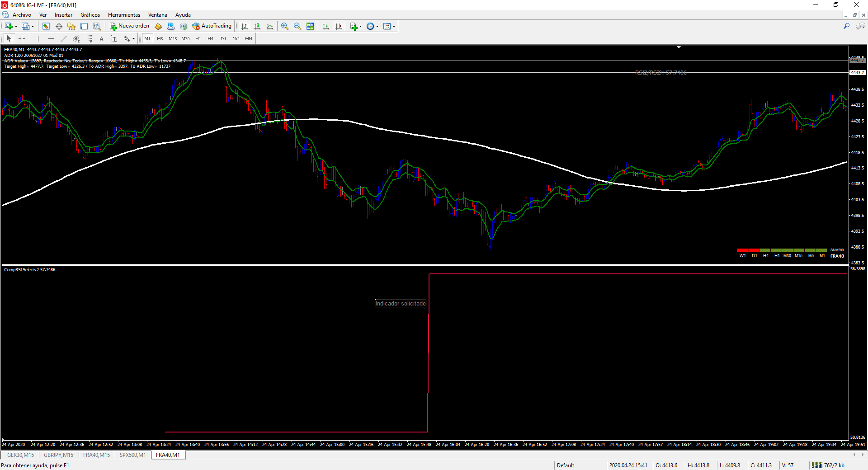Expand the templates dropdown arrow

(394, 26)
